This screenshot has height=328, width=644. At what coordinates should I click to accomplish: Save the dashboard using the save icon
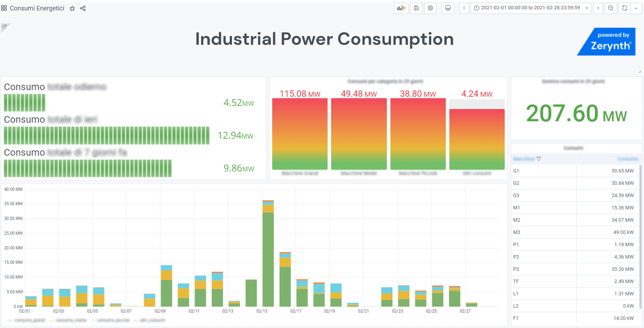point(416,8)
